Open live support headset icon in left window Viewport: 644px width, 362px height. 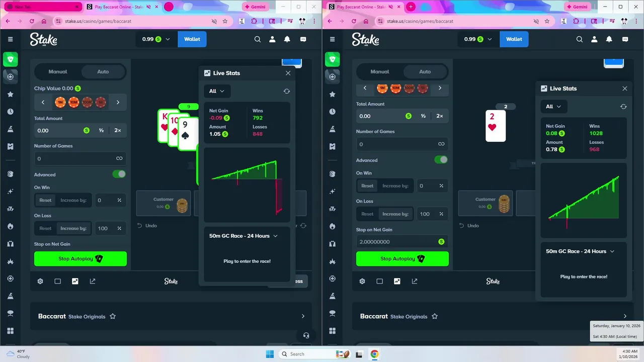tap(306, 335)
